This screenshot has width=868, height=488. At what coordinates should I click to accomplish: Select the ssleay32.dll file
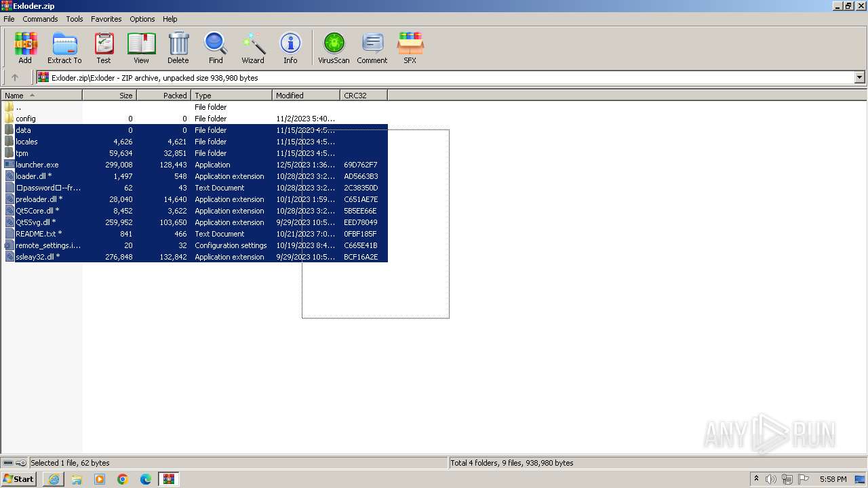194,257
